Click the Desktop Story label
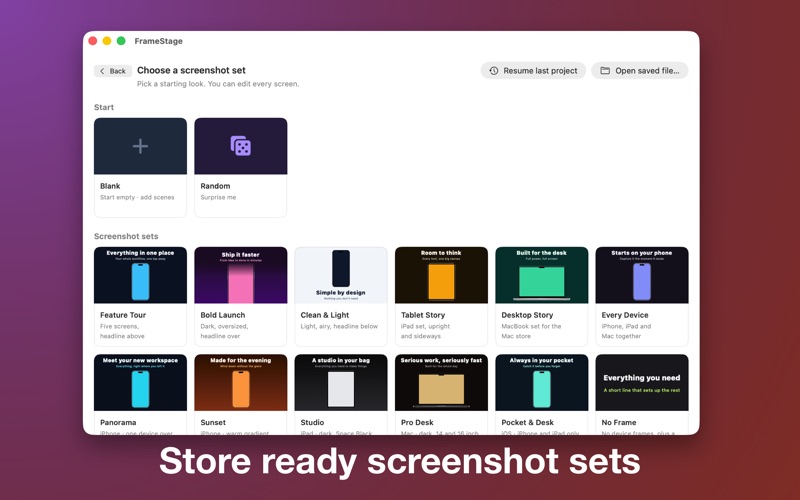This screenshot has width=800, height=500. point(527,315)
